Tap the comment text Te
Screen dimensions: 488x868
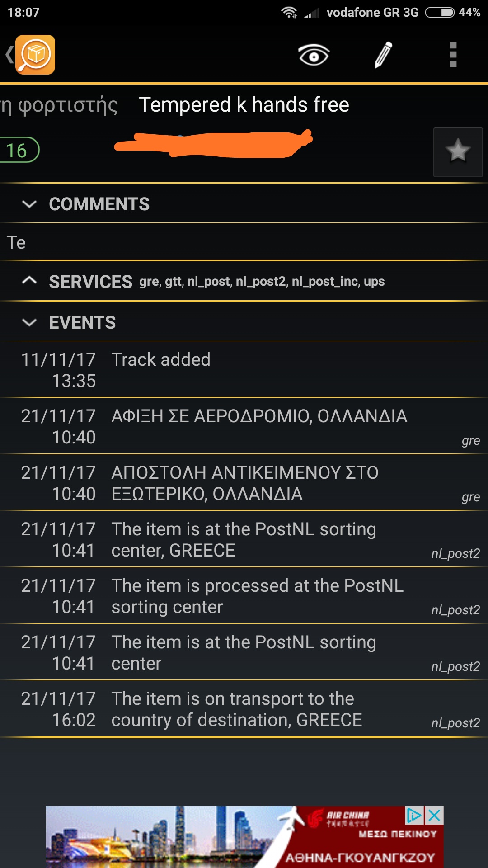point(16,243)
